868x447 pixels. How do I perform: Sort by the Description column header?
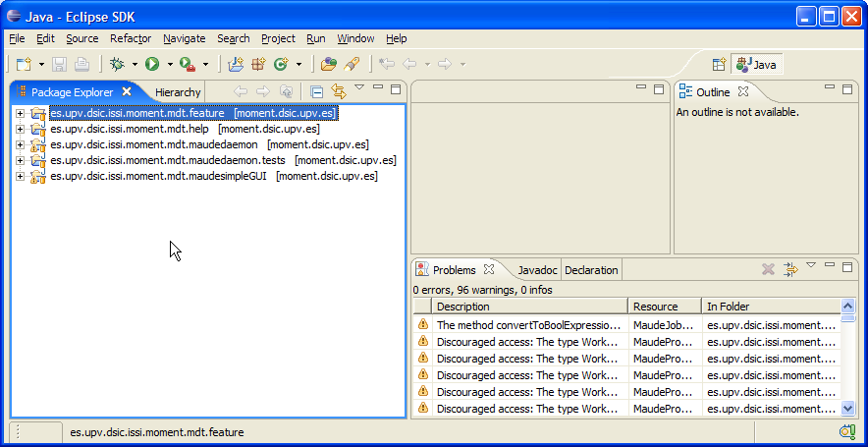click(x=529, y=307)
